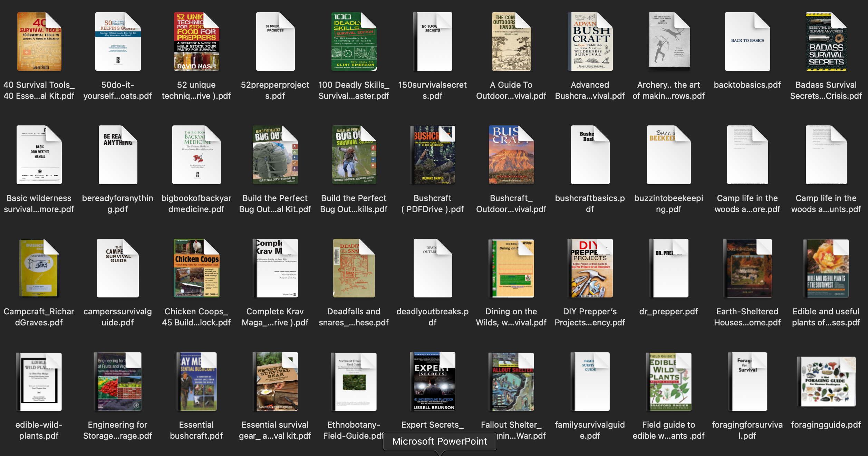This screenshot has height=456, width=868.
Task: Click the 'bigbookofbackyardmedicine.pdf' file name
Action: pyautogui.click(x=196, y=203)
